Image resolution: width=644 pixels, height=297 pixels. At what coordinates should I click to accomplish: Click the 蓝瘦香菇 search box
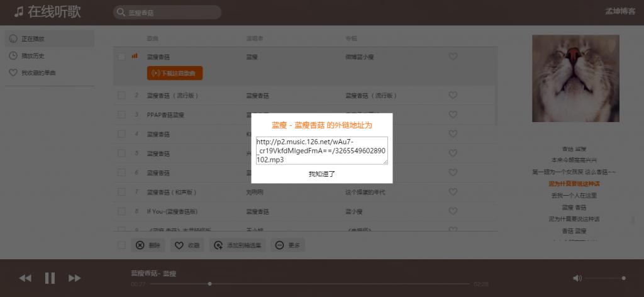pos(167,13)
